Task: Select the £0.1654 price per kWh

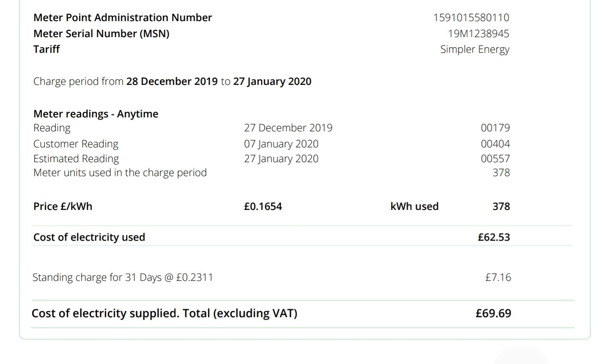Action: [x=263, y=206]
